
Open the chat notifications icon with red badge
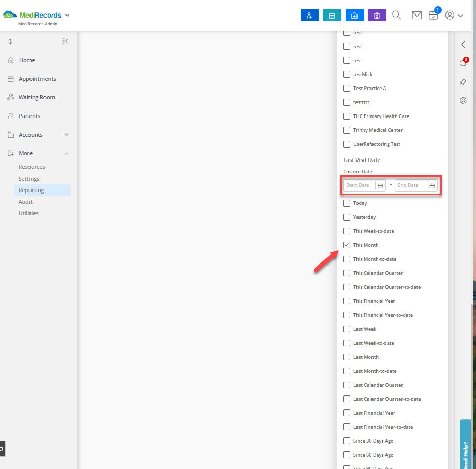click(x=463, y=63)
